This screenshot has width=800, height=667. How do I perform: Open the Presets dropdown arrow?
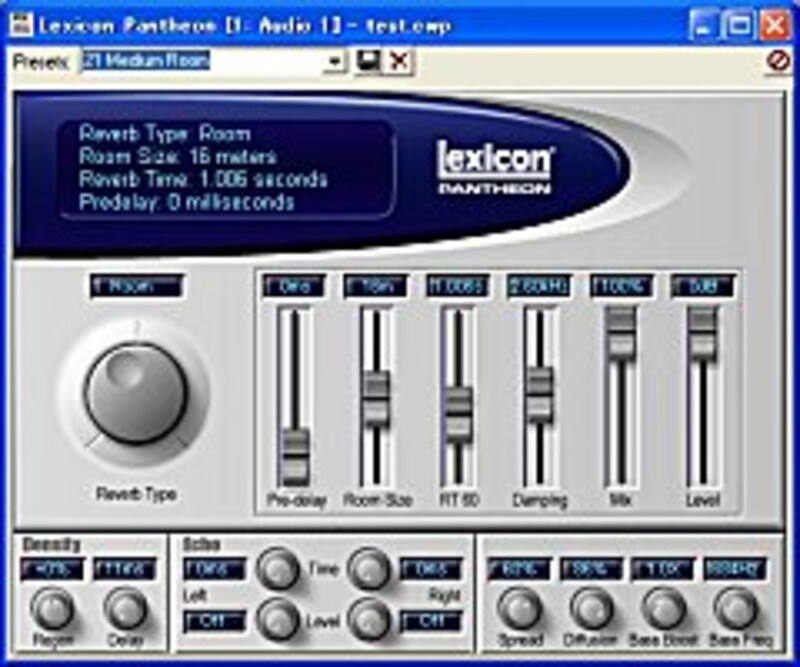point(335,62)
